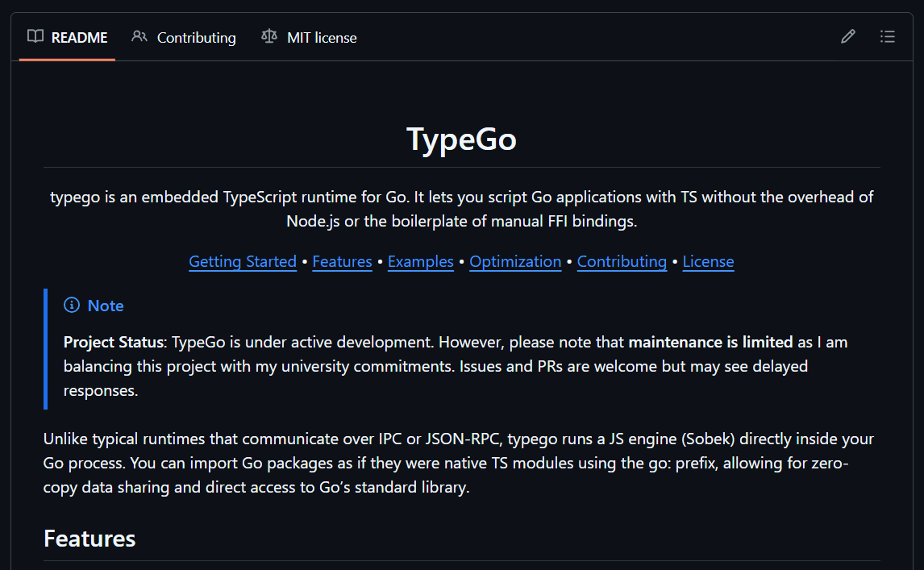Image resolution: width=924 pixels, height=570 pixels.
Task: Switch to the README tab
Action: coord(78,37)
